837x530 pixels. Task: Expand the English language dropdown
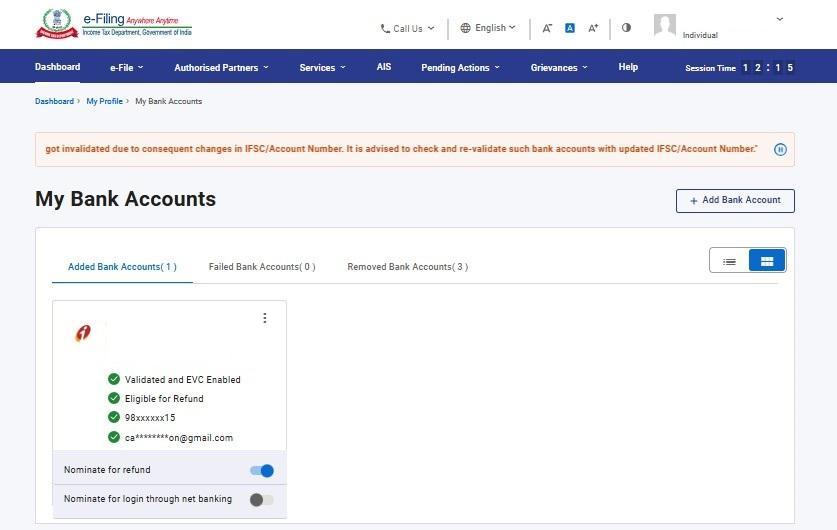point(488,28)
